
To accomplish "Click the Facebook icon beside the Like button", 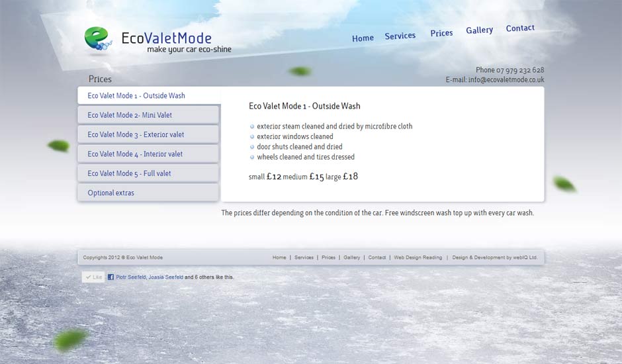I will coord(111,277).
